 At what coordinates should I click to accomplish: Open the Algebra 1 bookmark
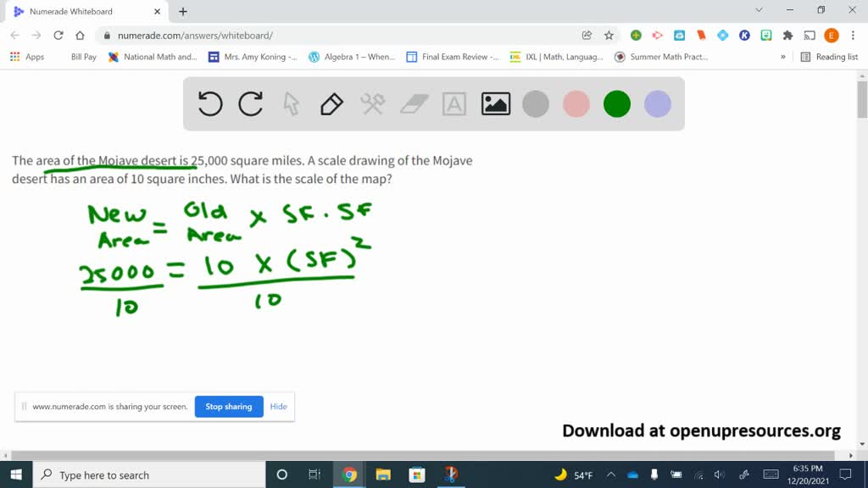point(352,57)
